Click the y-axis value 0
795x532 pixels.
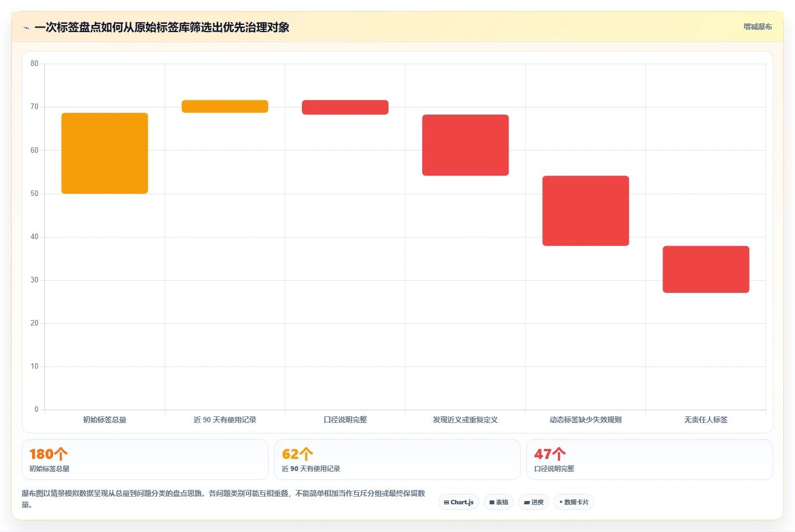tap(37, 410)
